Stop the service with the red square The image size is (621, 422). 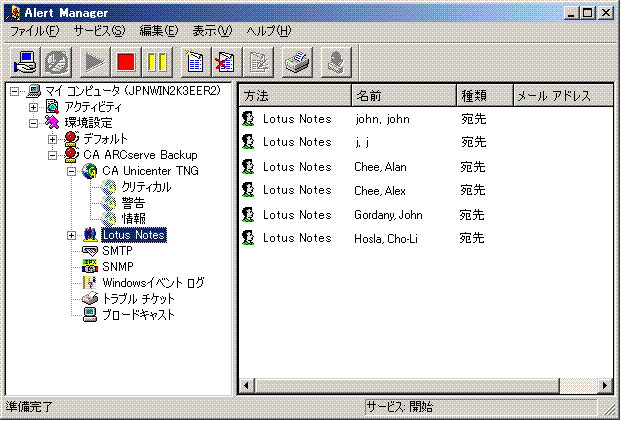click(126, 62)
